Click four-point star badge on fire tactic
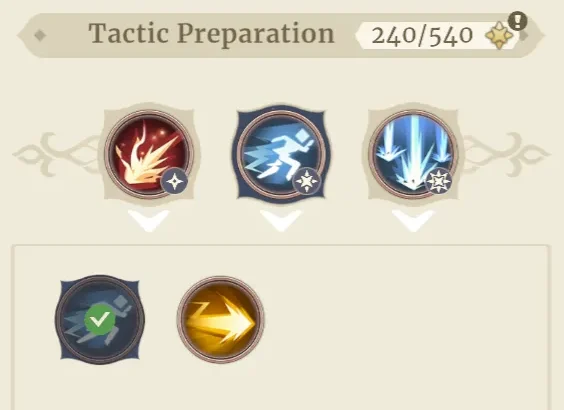The image size is (564, 410). pos(174,182)
